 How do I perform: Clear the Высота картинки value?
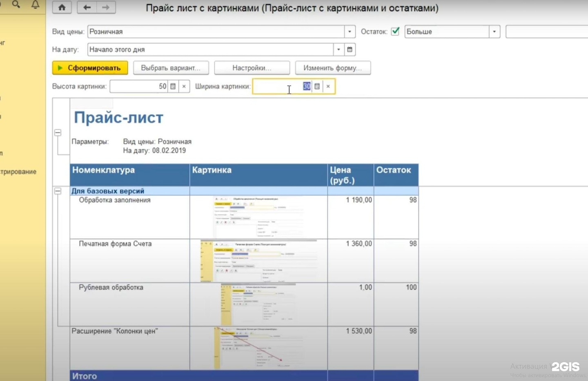[x=184, y=86]
